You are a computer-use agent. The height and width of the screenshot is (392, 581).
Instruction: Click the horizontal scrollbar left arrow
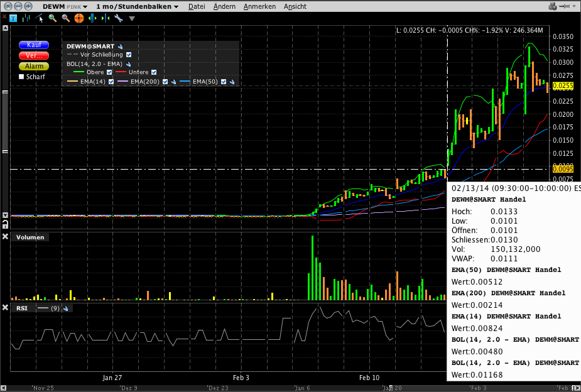[x=4, y=388]
